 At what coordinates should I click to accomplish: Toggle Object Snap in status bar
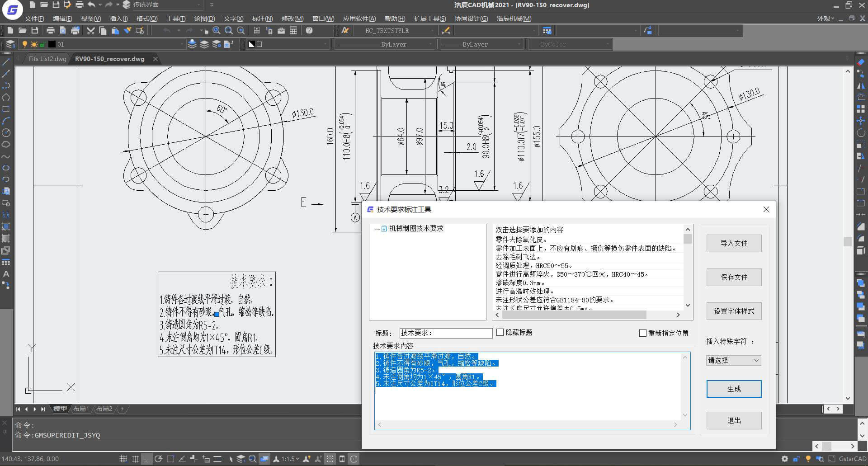click(x=170, y=459)
